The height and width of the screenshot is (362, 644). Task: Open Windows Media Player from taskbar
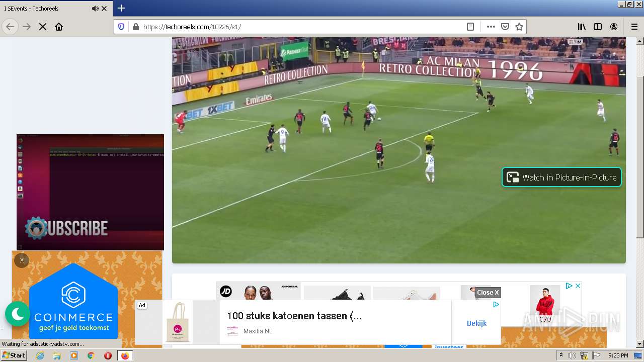[x=74, y=355]
